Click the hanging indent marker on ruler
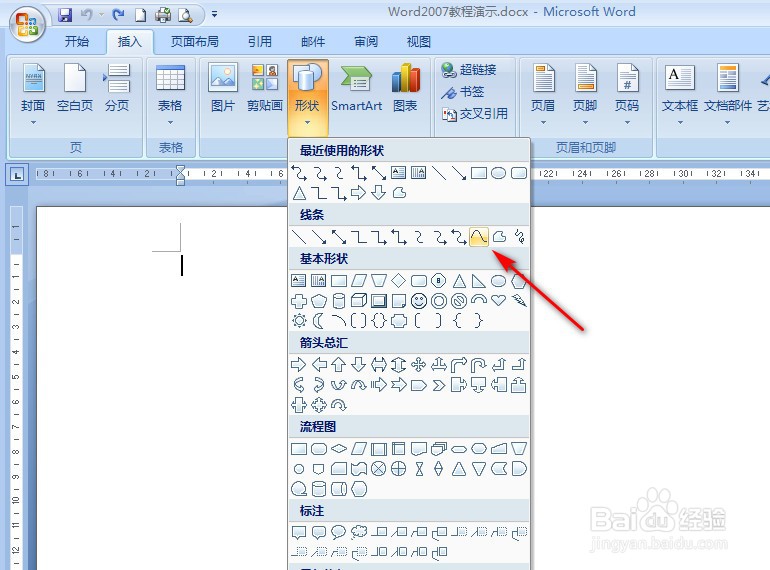 pos(181,177)
